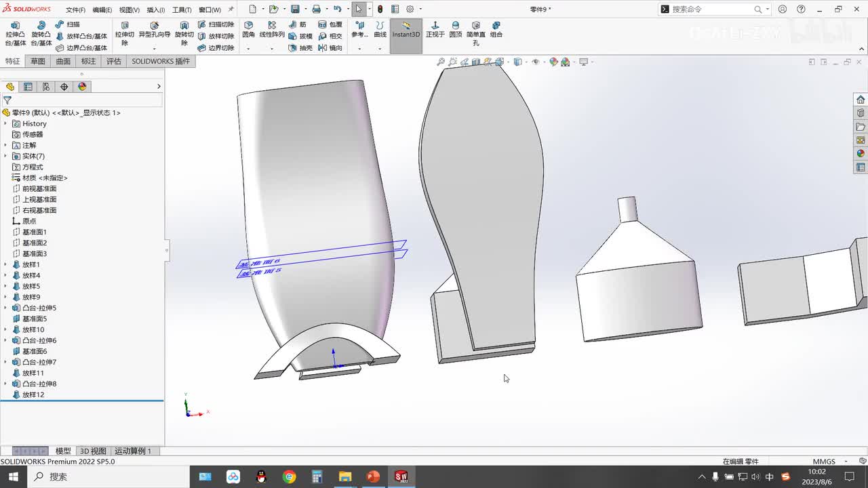The image size is (868, 488).
Task: Select the 组合 combine tool
Action: point(496,29)
